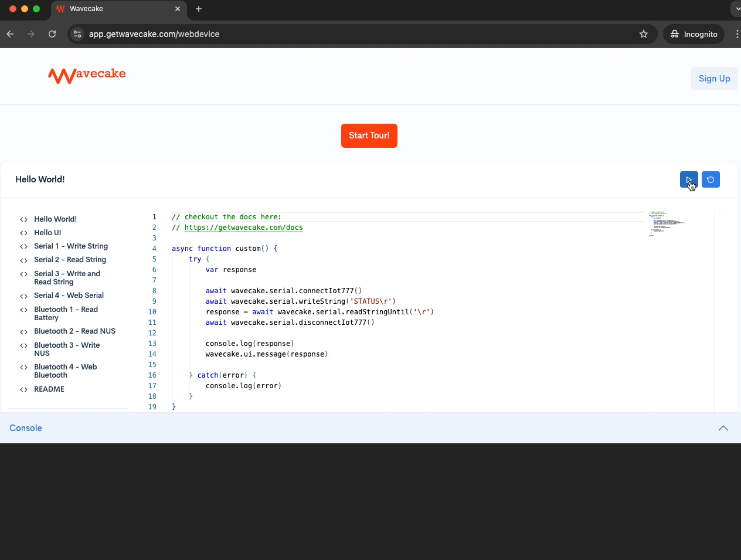Run the script with the play button
The width and height of the screenshot is (741, 560).
[x=689, y=179]
